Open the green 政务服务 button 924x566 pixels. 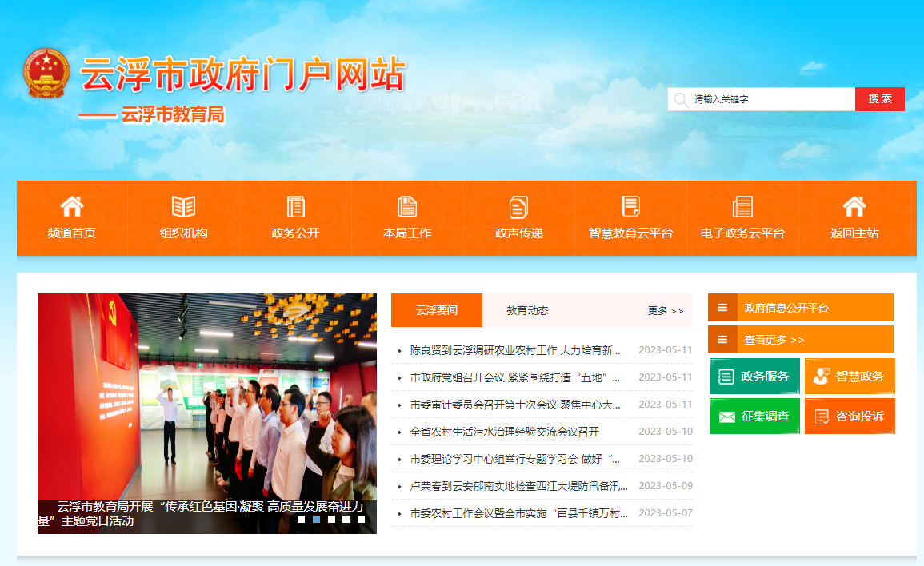click(754, 377)
